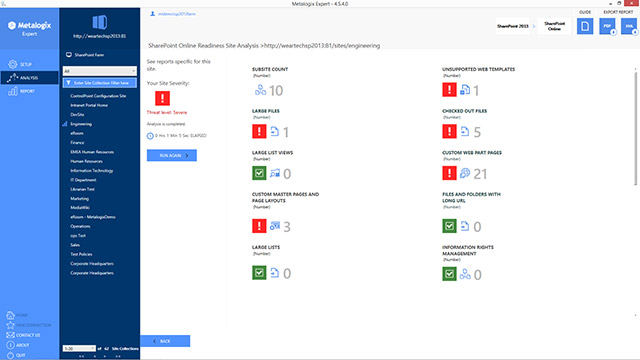Export the report as XML

pyautogui.click(x=629, y=26)
